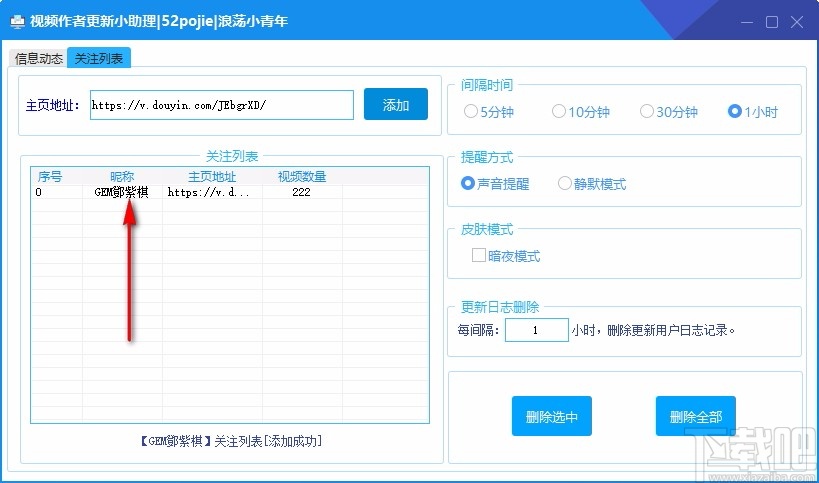This screenshot has width=819, height=483.
Task: Click the 222 video count cell
Action: (x=301, y=192)
